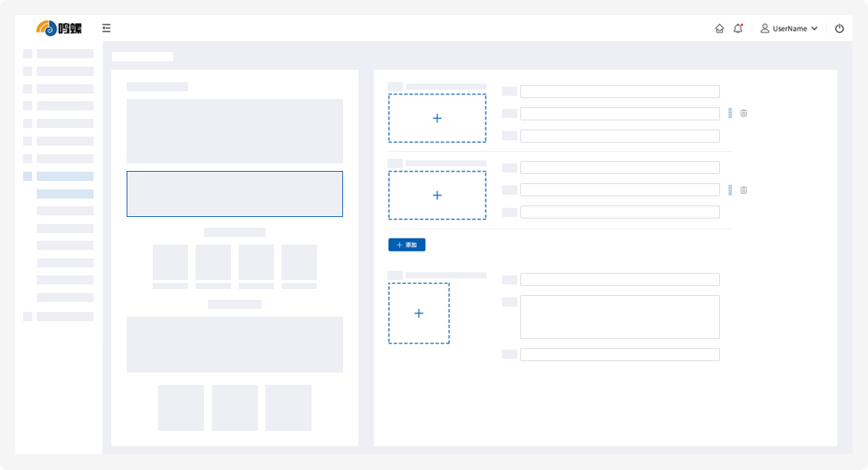This screenshot has width=868, height=470.
Task: Focus the large multi-line text area
Action: [619, 317]
